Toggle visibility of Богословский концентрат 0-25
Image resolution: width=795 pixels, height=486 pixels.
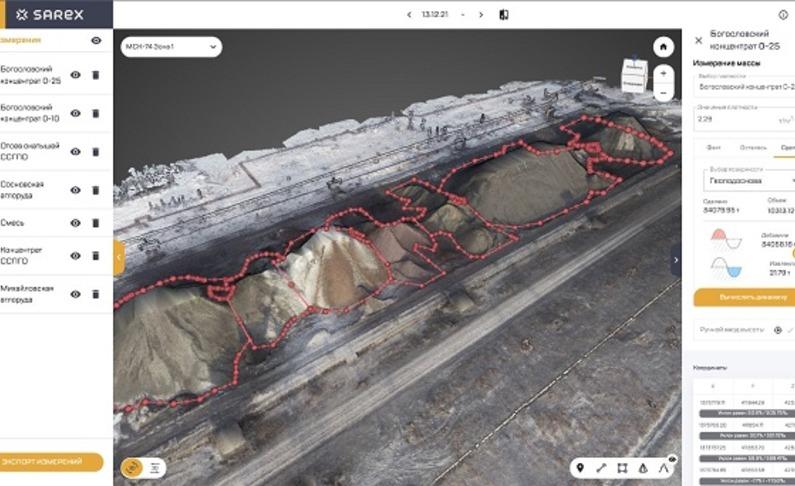coord(75,75)
